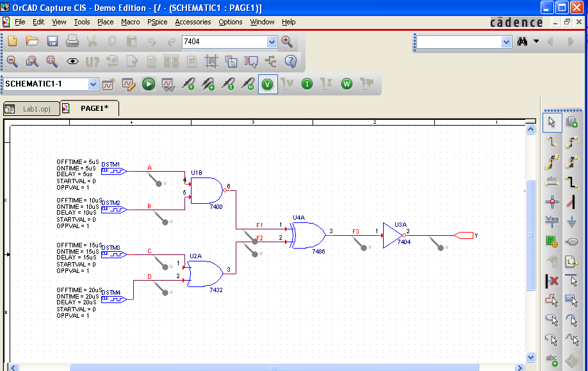Open the Options menu
Image resolution: width=588 pixels, height=371 pixels.
[230, 22]
